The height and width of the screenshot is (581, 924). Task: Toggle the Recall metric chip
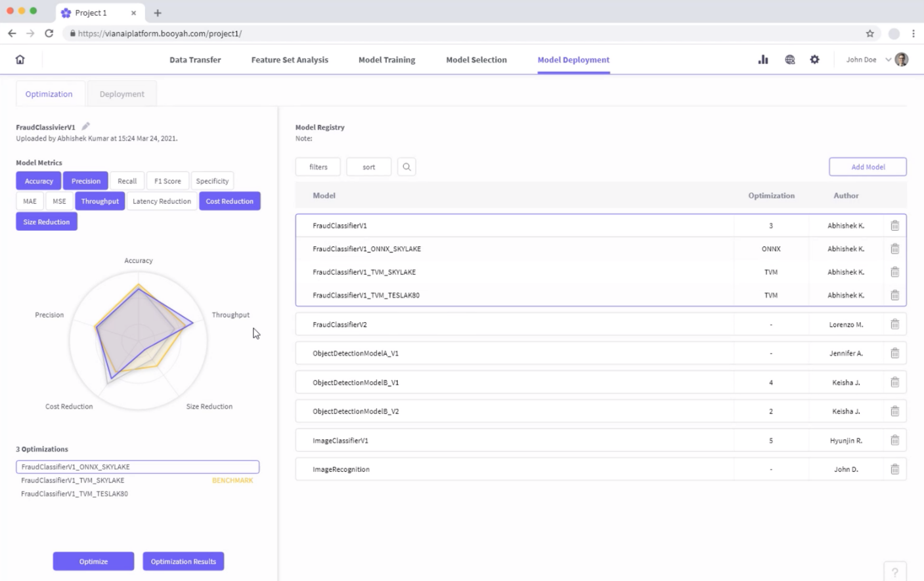[127, 181]
